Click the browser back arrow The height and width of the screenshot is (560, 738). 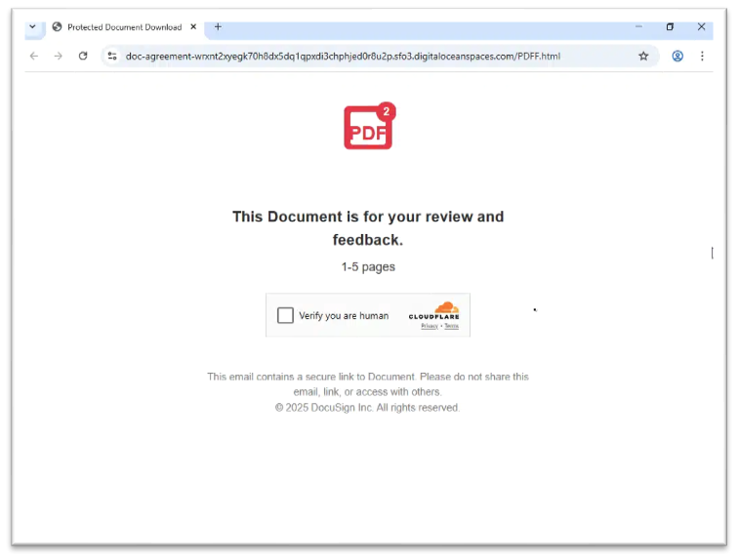coord(34,56)
